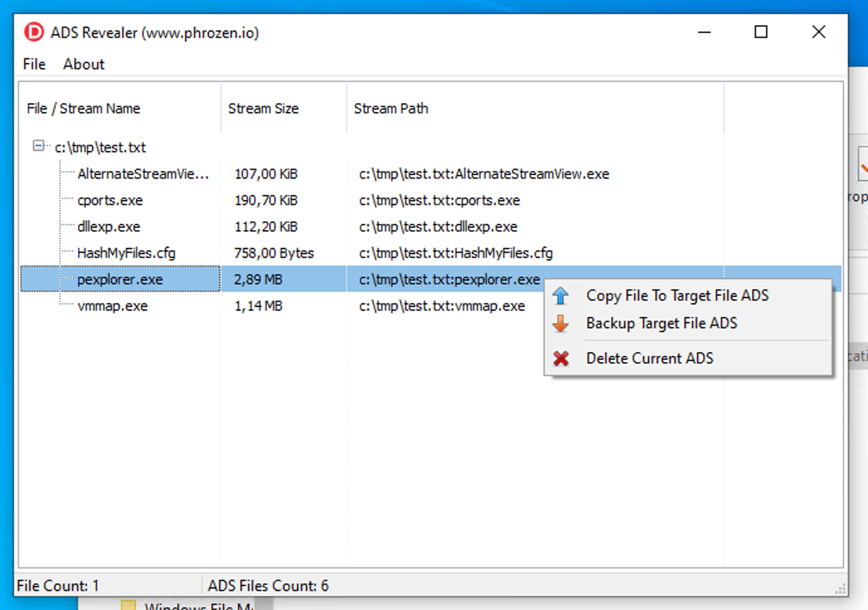Click the ADS Revealer app logo icon
This screenshot has height=610, width=868.
coord(34,32)
